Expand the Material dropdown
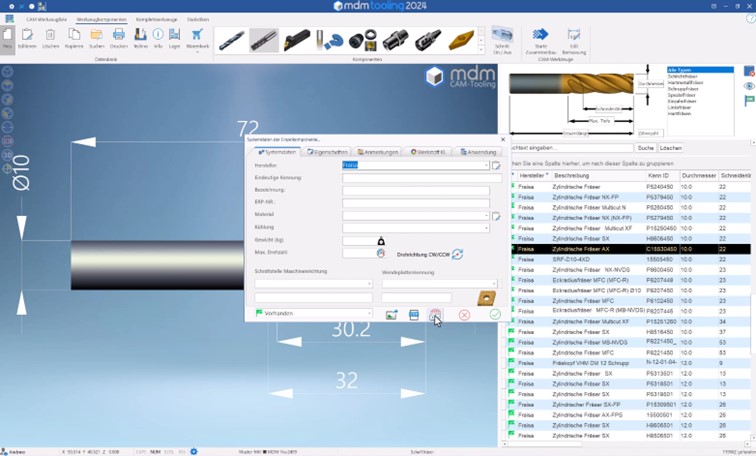This screenshot has height=456, width=756. 486,215
